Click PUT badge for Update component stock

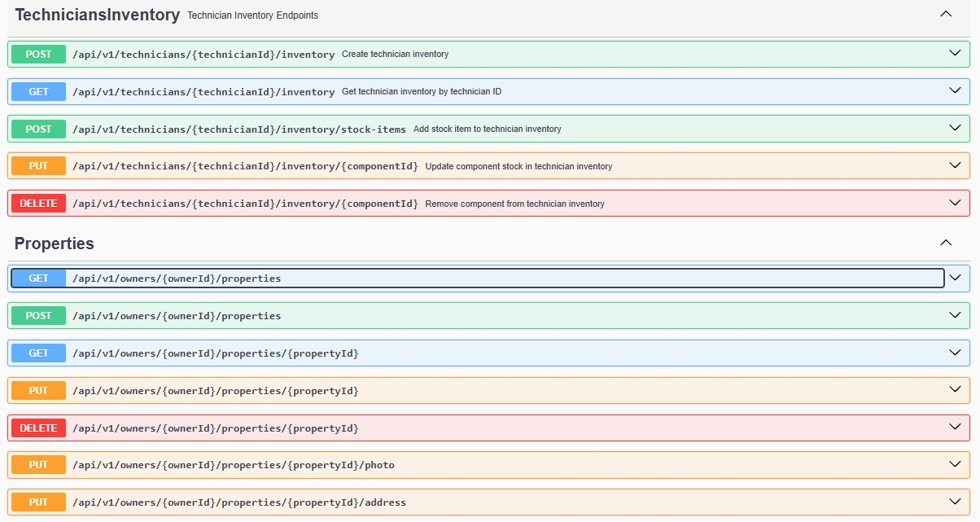tap(38, 166)
